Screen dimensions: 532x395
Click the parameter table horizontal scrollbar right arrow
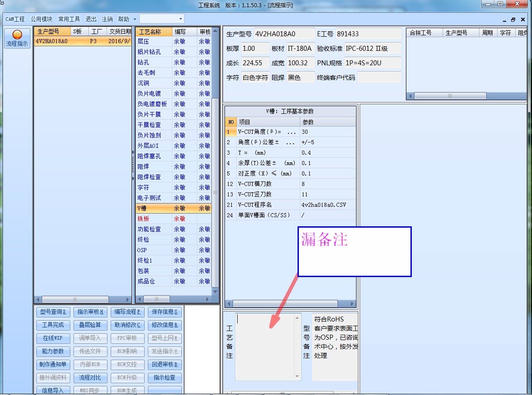[352, 304]
